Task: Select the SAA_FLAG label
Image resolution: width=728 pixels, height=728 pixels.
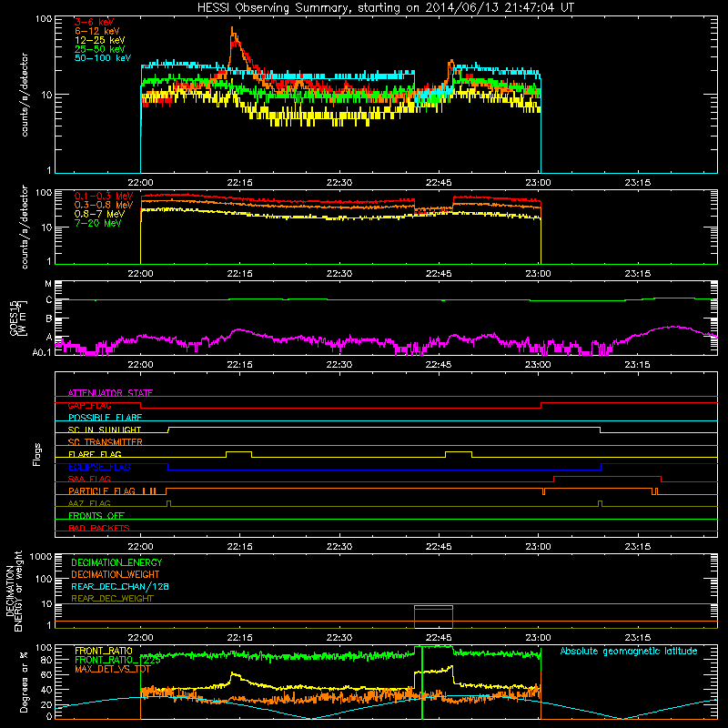Action: click(89, 479)
